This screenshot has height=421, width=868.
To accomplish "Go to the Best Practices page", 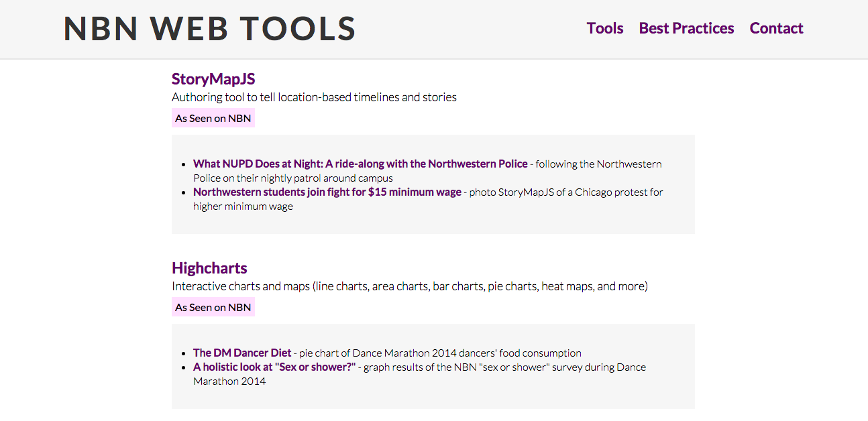I will 686,28.
